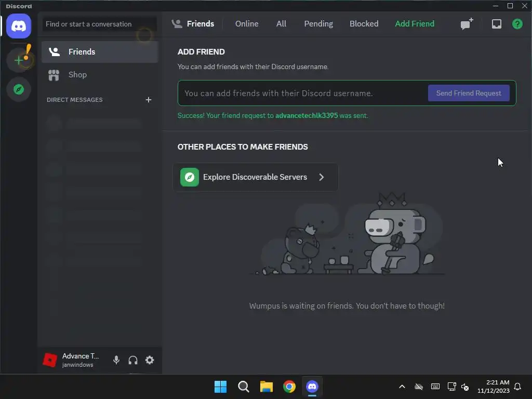The height and width of the screenshot is (399, 532).
Task: Click Advance T... display name
Action: pos(81,356)
